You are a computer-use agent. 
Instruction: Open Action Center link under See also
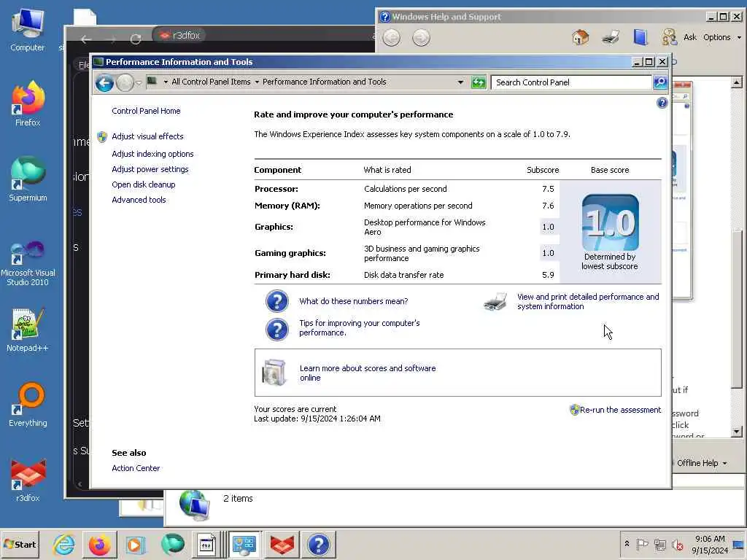[136, 468]
